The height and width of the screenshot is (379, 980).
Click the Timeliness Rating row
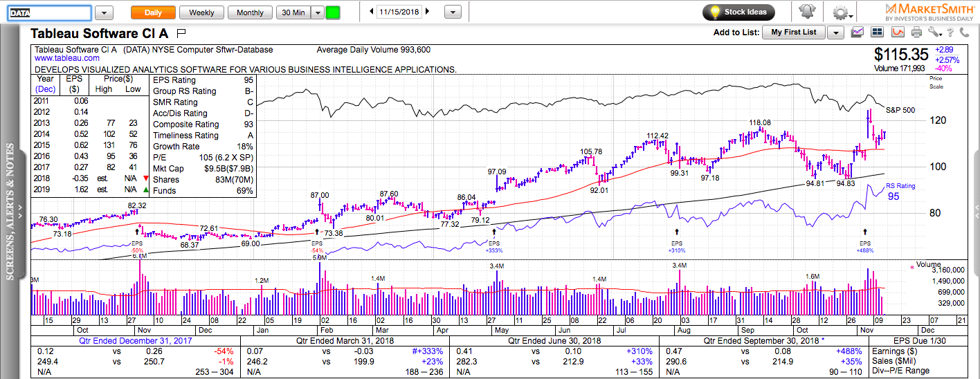coord(203,136)
